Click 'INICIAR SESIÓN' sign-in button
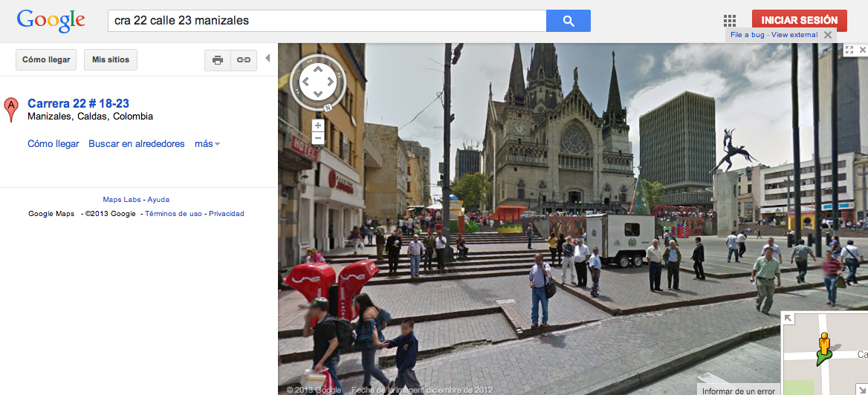 tap(799, 21)
